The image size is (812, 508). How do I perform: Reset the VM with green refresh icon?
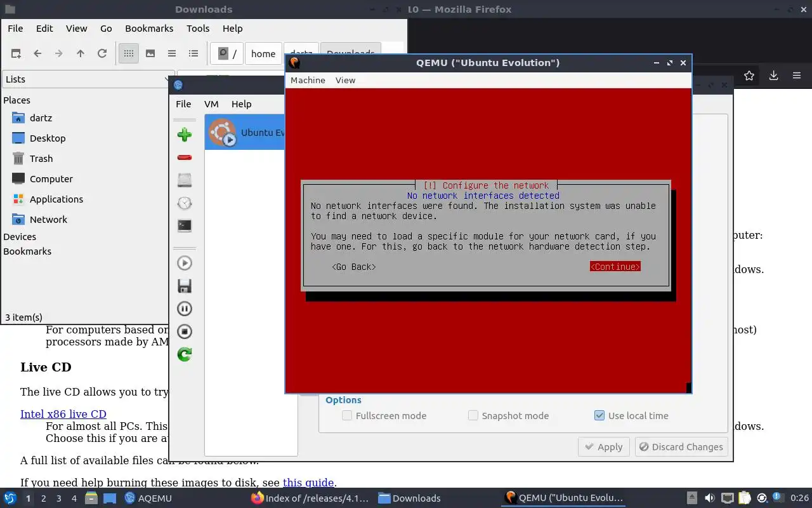pos(185,354)
